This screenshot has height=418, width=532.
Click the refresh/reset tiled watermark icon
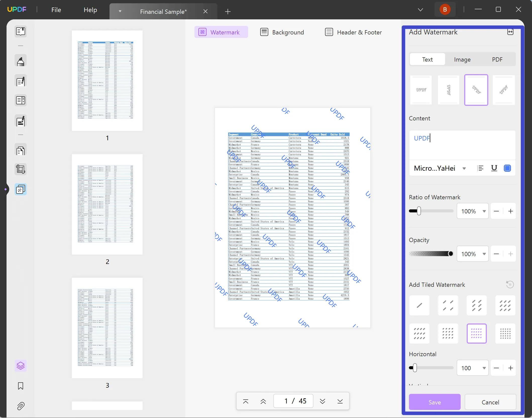point(510,285)
